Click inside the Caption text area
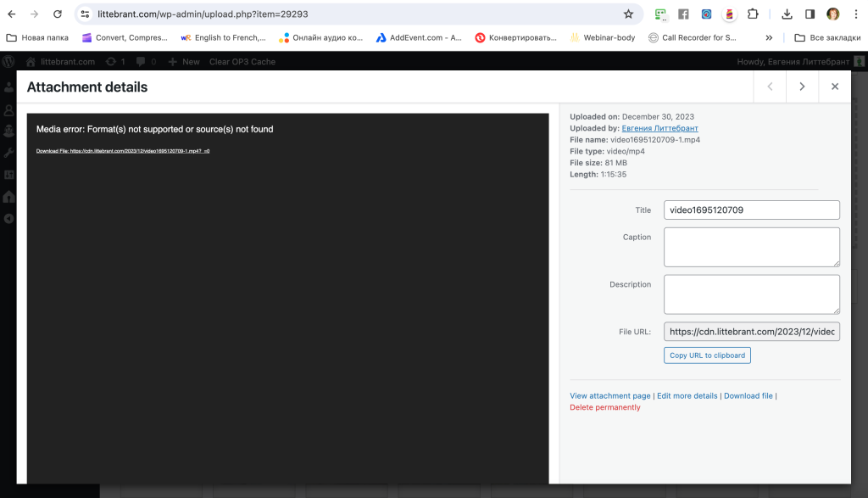Viewport: 868px width, 498px height. 751,247
